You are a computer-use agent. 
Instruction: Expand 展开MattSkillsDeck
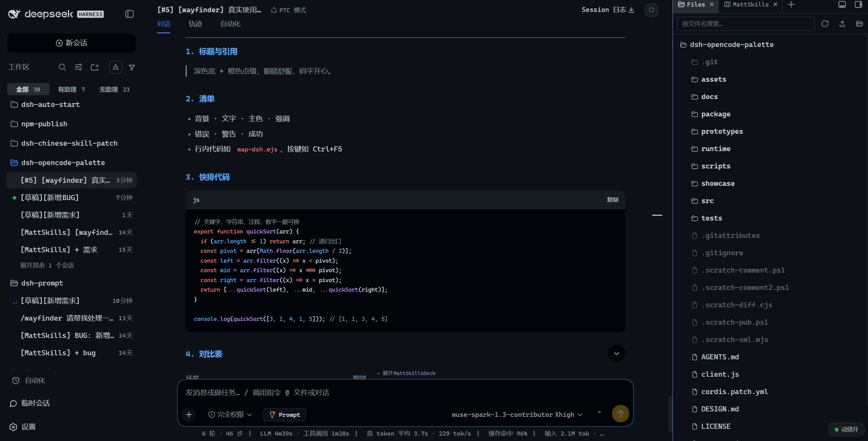click(x=406, y=373)
